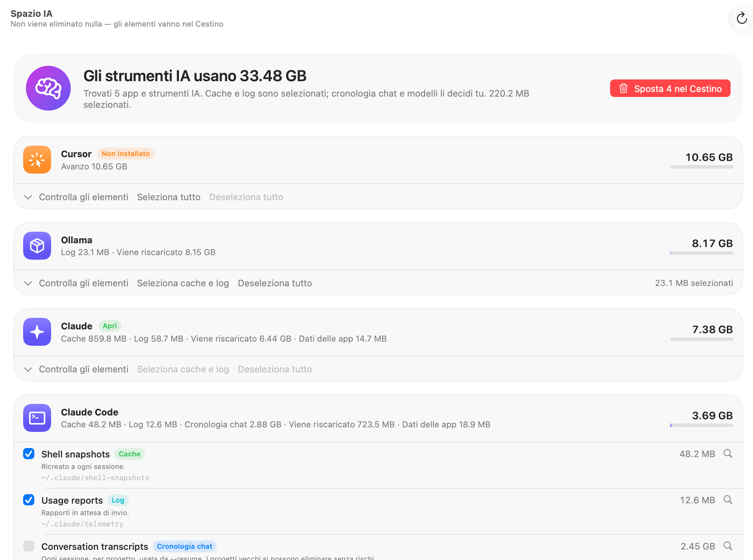The height and width of the screenshot is (560, 753).
Task: Click the Claude Code heading text
Action: tap(90, 412)
